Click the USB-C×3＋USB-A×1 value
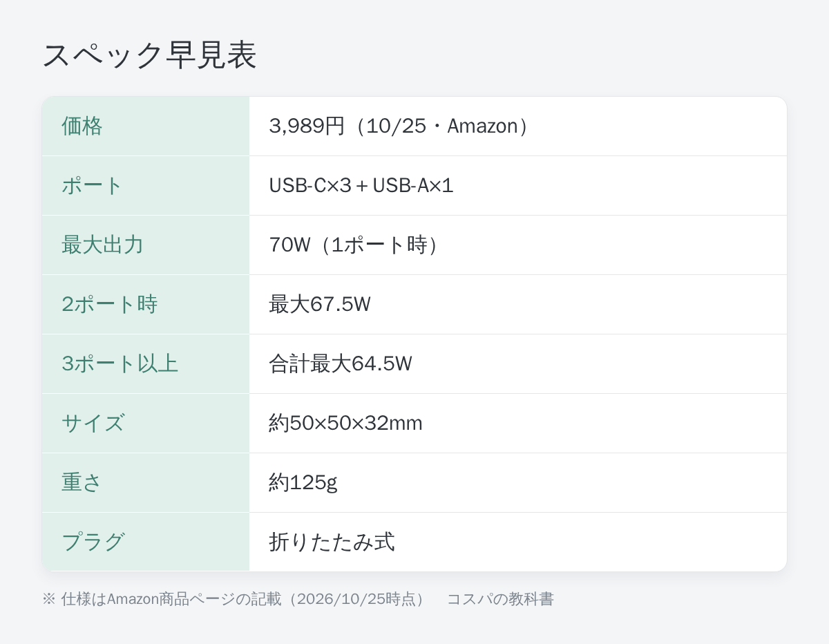 pyautogui.click(x=361, y=185)
